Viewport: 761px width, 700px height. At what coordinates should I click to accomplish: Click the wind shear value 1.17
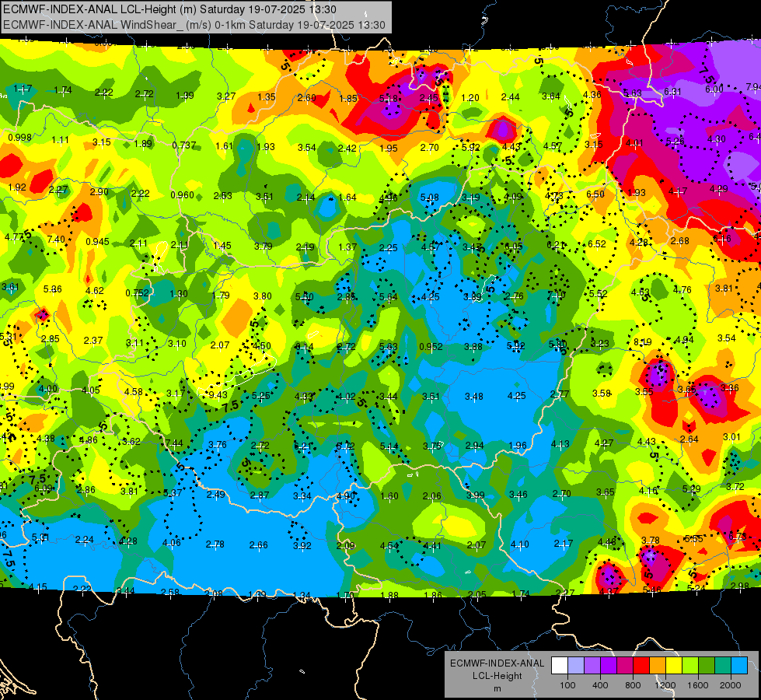[23, 89]
